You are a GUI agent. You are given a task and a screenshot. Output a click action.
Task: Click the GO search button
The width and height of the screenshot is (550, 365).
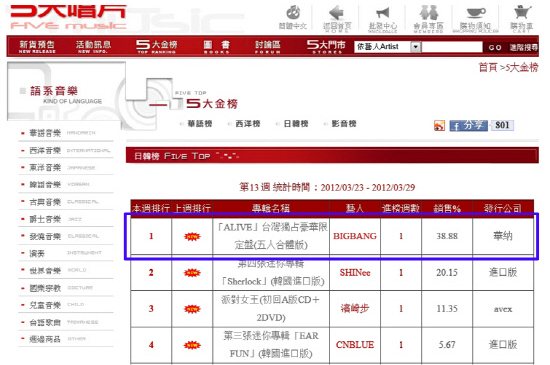pyautogui.click(x=495, y=47)
